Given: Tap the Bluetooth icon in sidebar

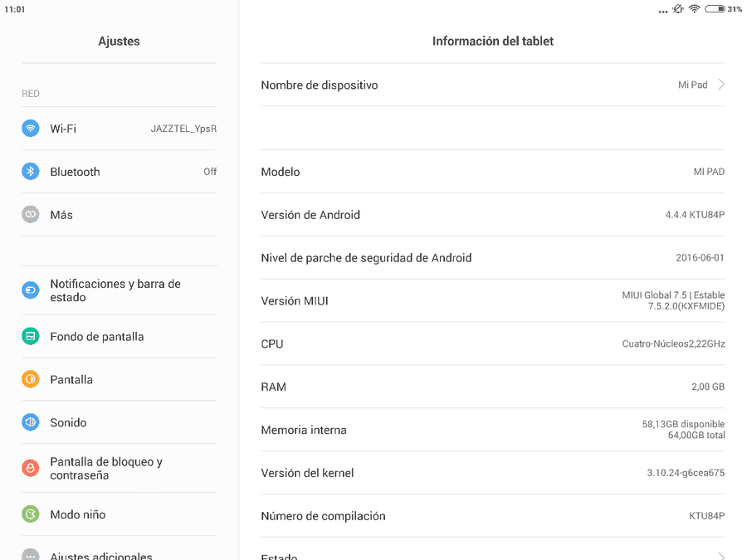Looking at the screenshot, I should [31, 172].
